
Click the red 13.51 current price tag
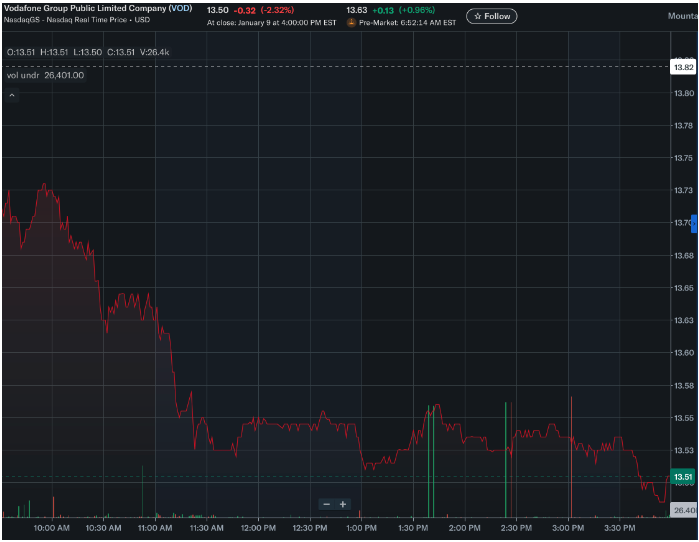(683, 478)
